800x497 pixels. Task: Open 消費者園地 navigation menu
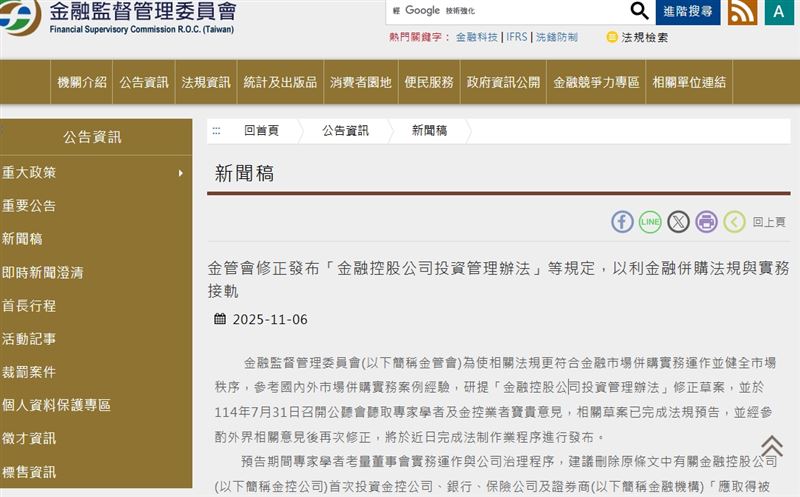coord(361,82)
